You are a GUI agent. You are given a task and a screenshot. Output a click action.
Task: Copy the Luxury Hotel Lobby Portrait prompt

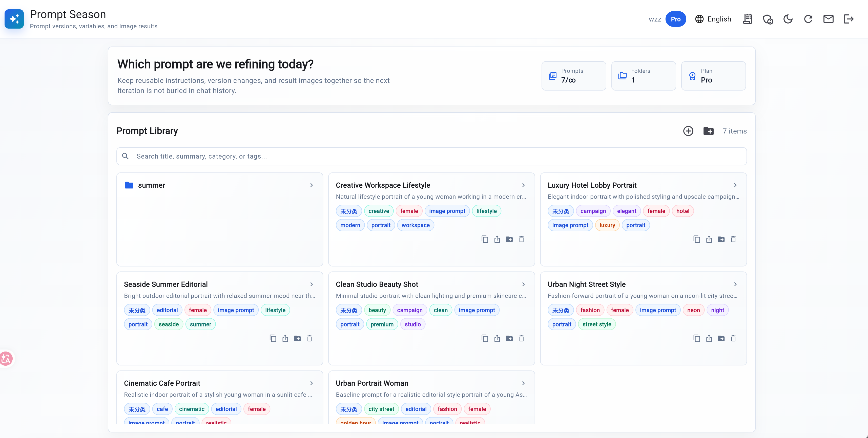pos(697,239)
